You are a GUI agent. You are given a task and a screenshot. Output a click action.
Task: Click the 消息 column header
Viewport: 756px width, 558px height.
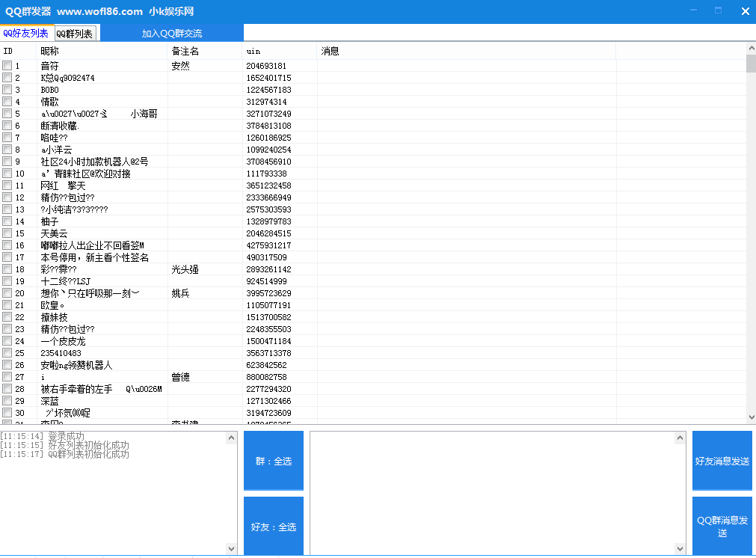pos(466,51)
